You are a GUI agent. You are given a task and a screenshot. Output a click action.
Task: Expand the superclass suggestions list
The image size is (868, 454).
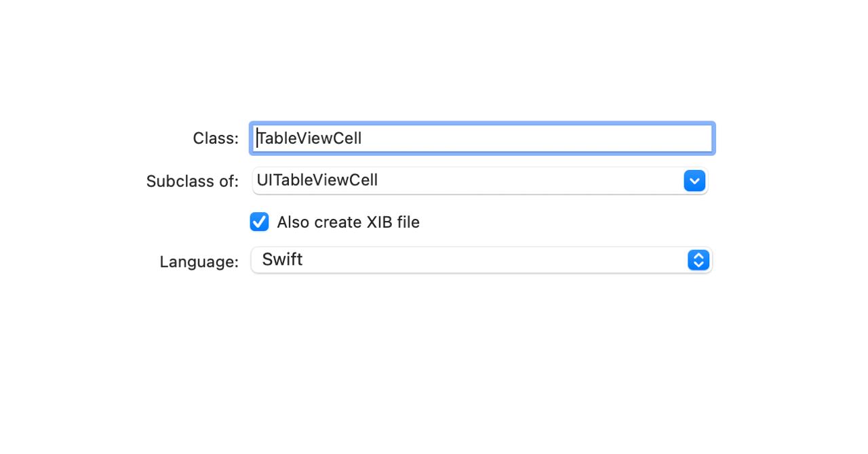click(x=694, y=181)
